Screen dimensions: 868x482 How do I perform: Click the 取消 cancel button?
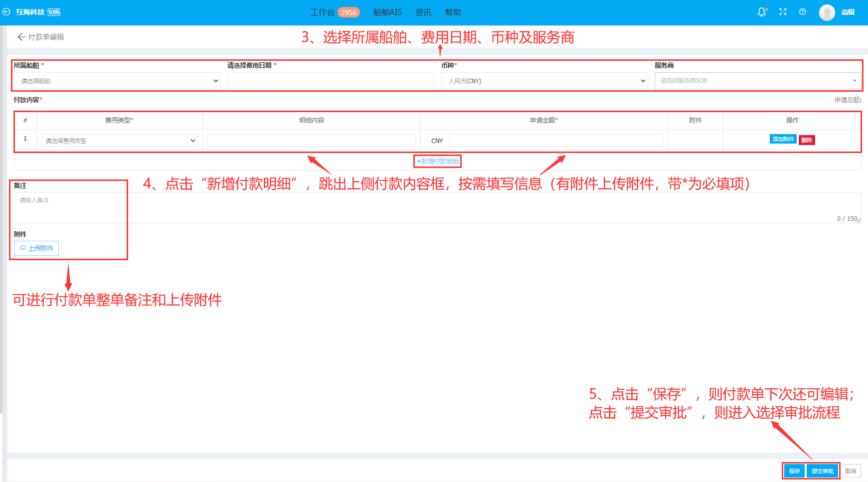coord(851,471)
